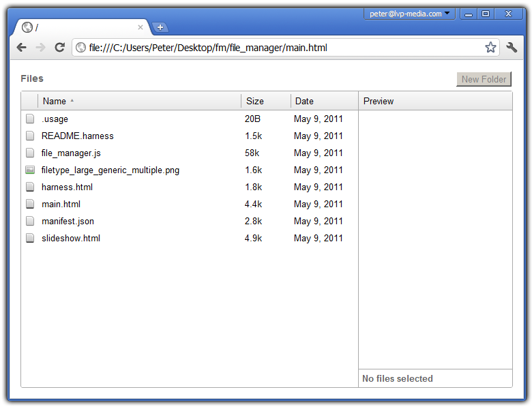The width and height of the screenshot is (532, 409).
Task: Select filetype_large_generic_multiple.png in the list
Action: (110, 170)
